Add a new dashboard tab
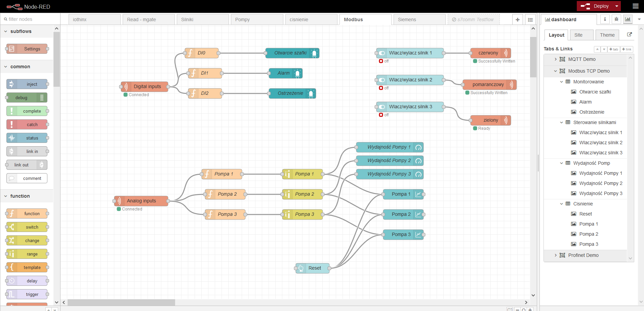644x311 pixels. click(x=614, y=49)
